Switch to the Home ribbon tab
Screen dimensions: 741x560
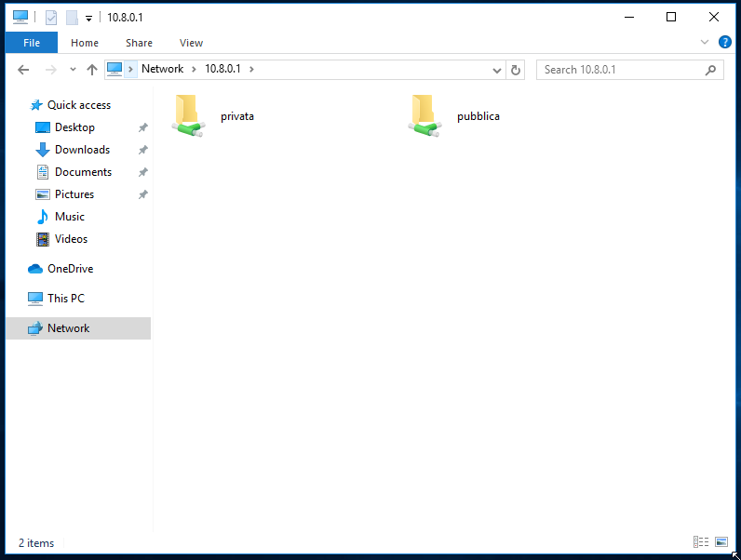85,43
